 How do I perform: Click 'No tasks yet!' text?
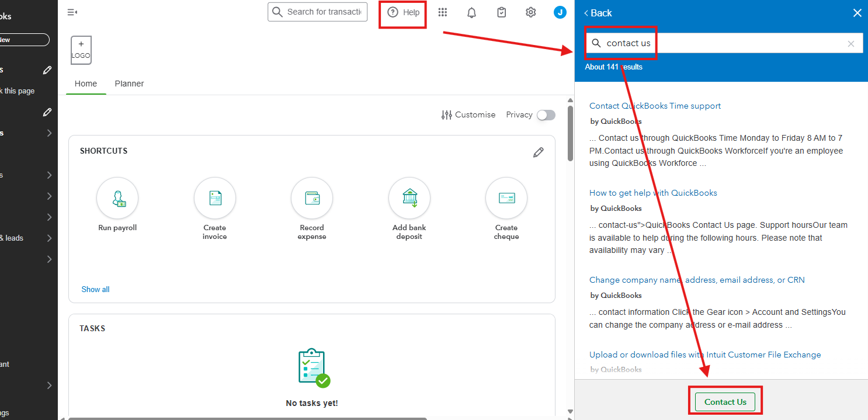point(312,403)
